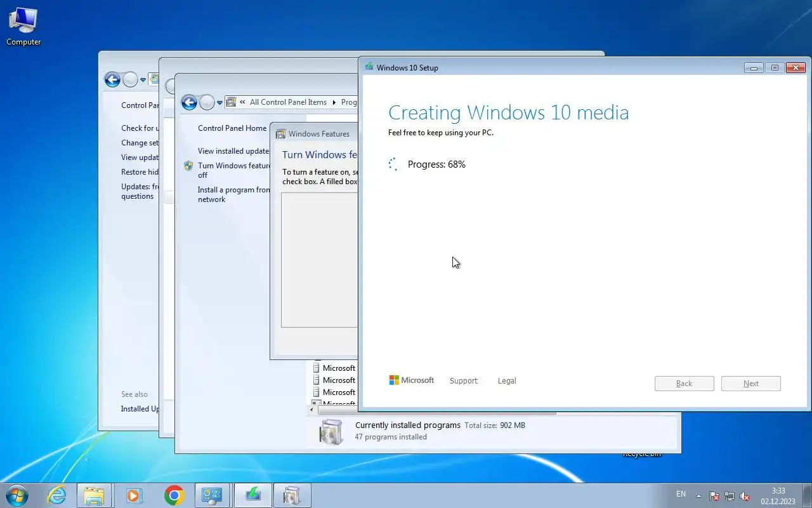Close the Windows 10 Setup window

click(796, 67)
